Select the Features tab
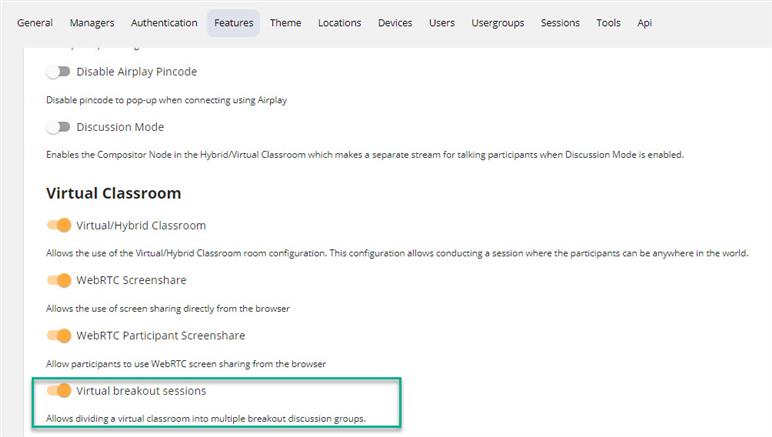 coord(233,23)
